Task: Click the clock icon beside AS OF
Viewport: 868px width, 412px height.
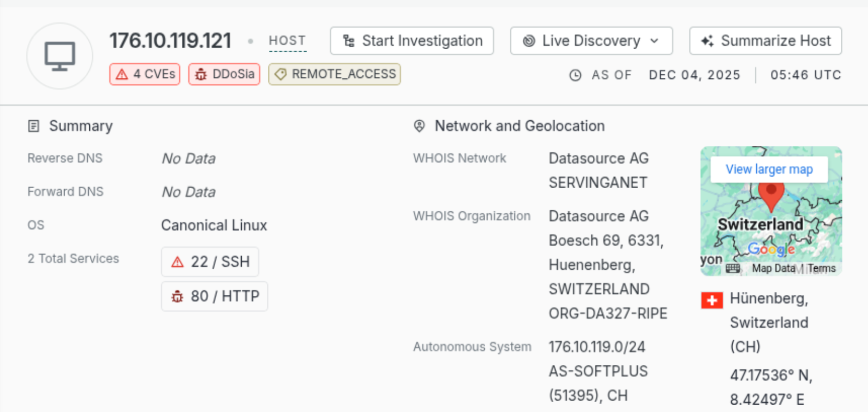Action: [x=575, y=75]
